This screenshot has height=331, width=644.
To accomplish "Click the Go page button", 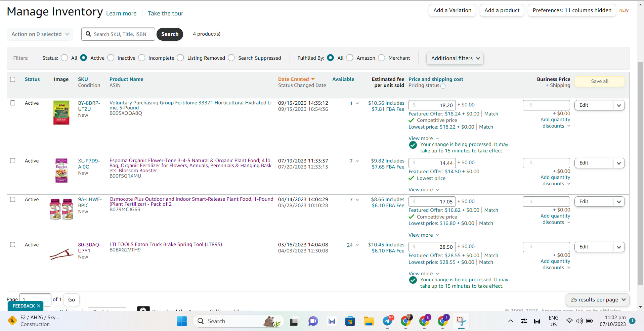I will pyautogui.click(x=72, y=300).
